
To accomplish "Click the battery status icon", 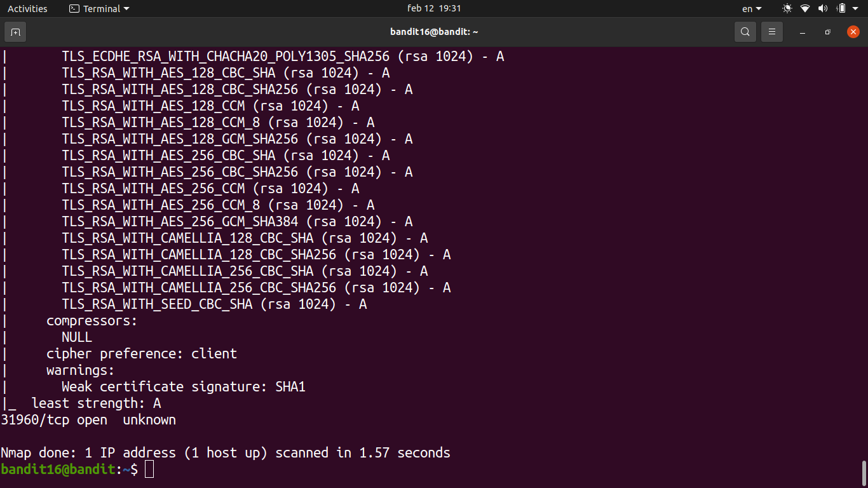I will click(841, 9).
